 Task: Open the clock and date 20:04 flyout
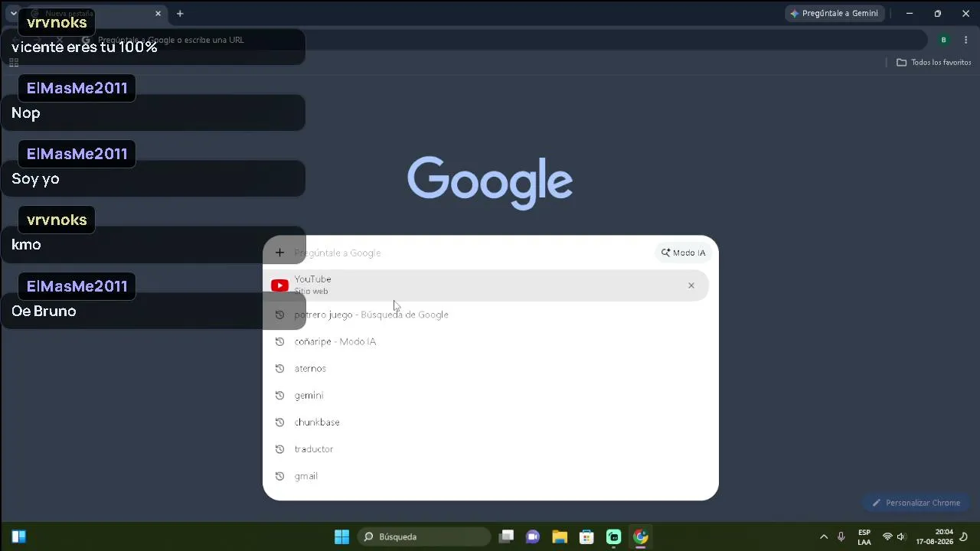tap(935, 536)
